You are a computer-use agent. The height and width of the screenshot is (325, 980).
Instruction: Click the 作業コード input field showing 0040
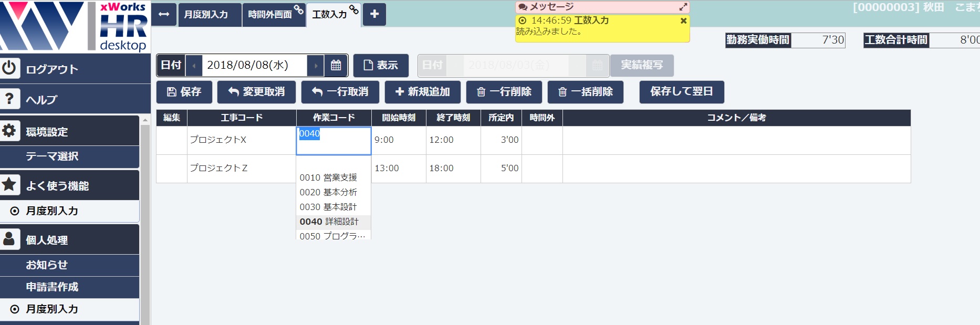click(x=333, y=140)
